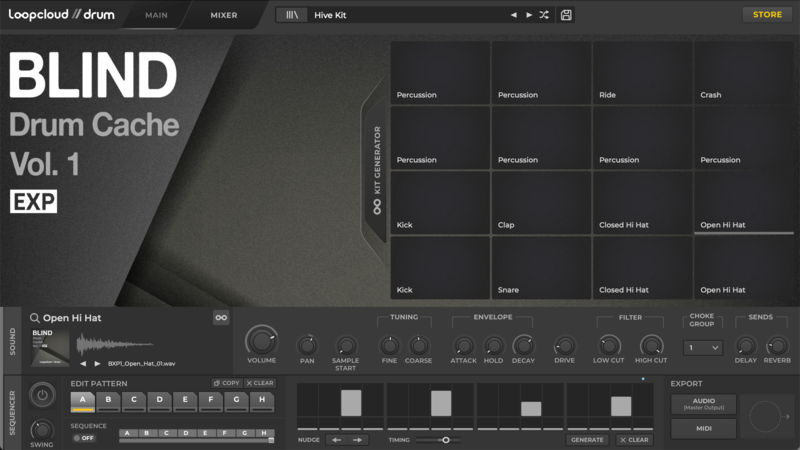Export as Audio master output

click(704, 404)
